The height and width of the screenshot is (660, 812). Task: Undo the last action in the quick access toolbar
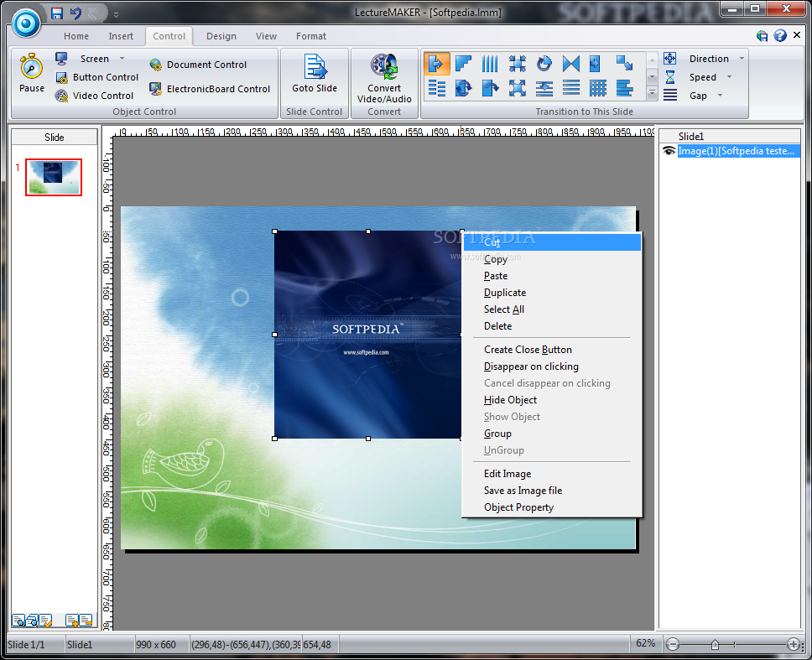pyautogui.click(x=75, y=13)
